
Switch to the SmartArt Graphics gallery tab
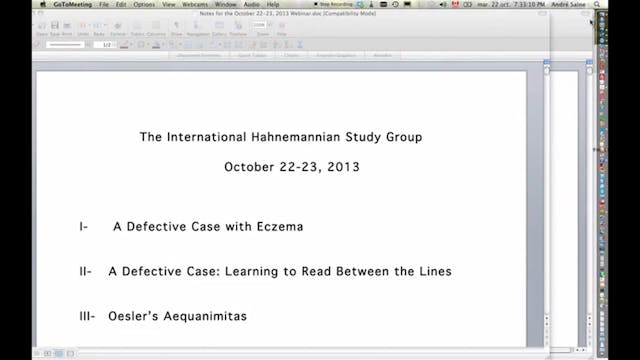tap(336, 55)
